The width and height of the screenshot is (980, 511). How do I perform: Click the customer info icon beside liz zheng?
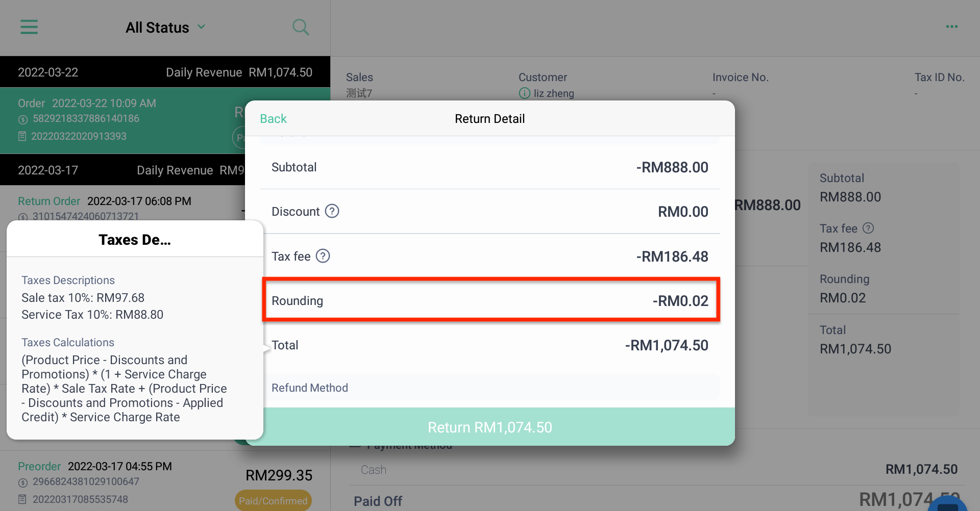(525, 93)
